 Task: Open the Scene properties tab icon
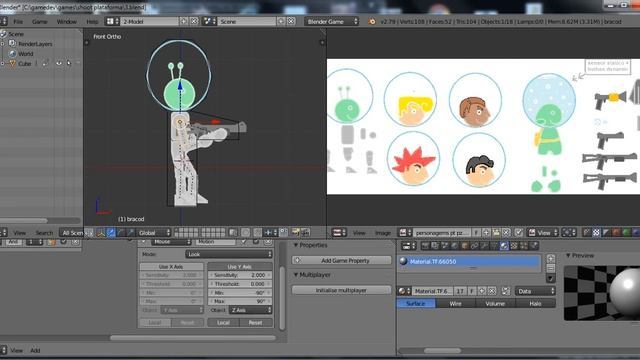click(444, 246)
